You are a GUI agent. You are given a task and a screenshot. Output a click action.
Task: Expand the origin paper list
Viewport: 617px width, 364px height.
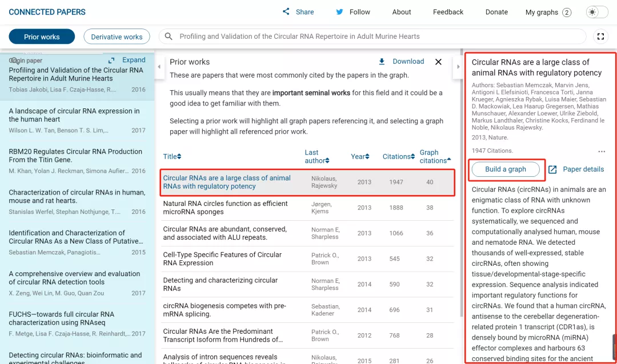click(127, 60)
